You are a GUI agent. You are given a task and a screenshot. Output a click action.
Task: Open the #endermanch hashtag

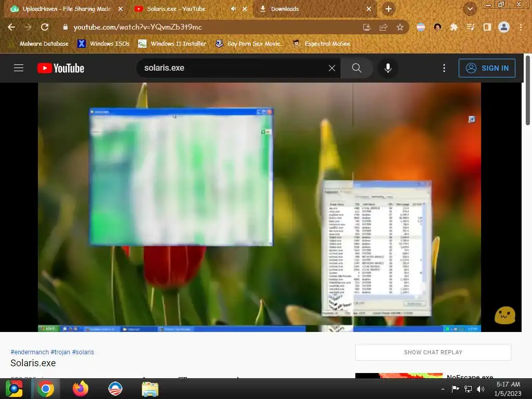click(30, 352)
